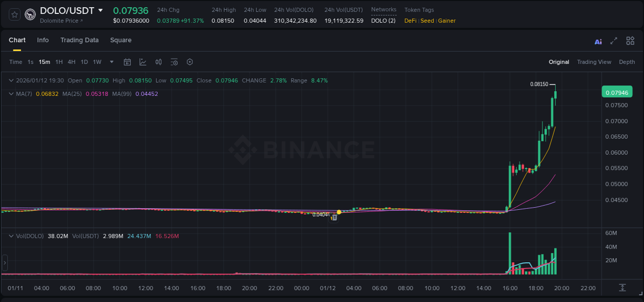Click the Binance AI assistant icon

pyautogui.click(x=598, y=41)
